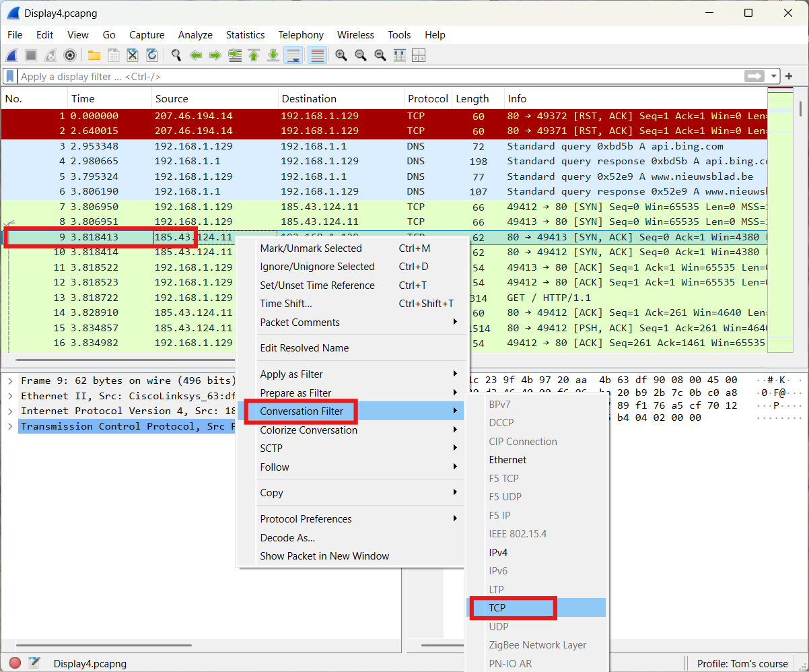Click the apply display filter arrow button
Viewport: 809px width, 672px height.
pyautogui.click(x=754, y=76)
